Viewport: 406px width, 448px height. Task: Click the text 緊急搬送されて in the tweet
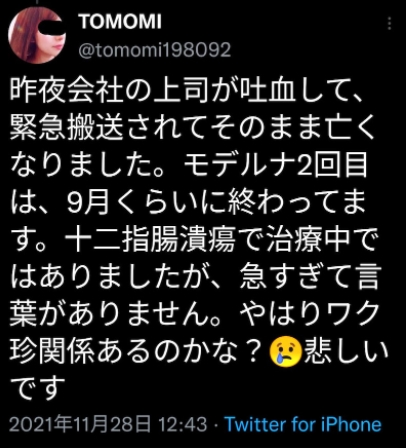111,127
